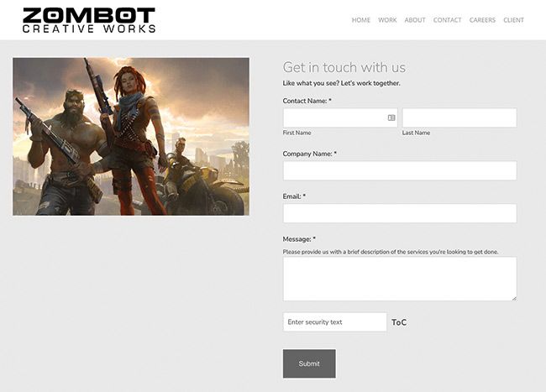Image resolution: width=546 pixels, height=392 pixels.
Task: Click the Zombot Creative Works logo
Action: (x=89, y=20)
